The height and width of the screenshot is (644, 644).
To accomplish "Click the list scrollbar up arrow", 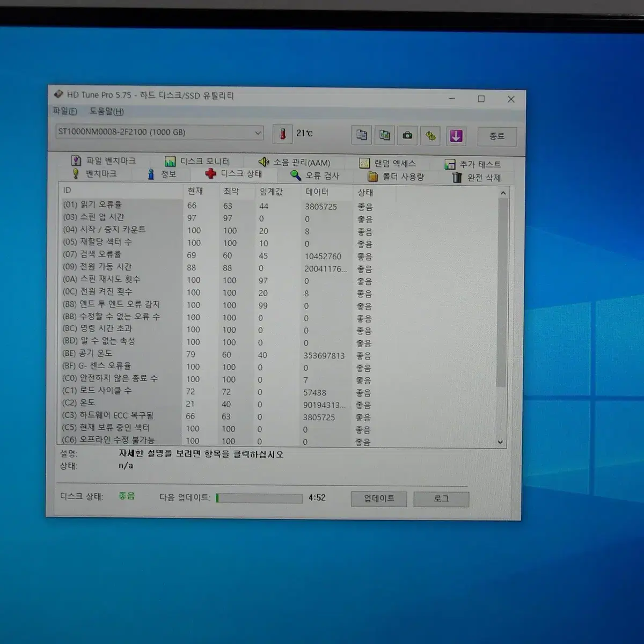I will coord(503,193).
